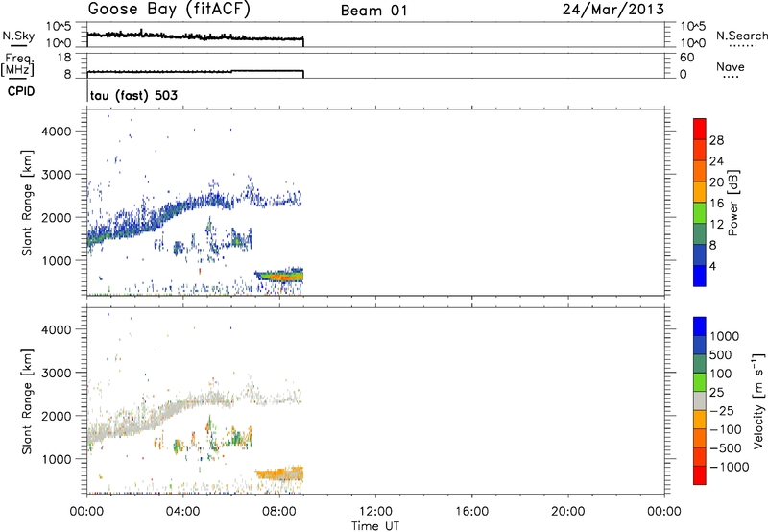Click the 4000 km tick in power panel
Screen dimensions: 768x532
pos(57,132)
